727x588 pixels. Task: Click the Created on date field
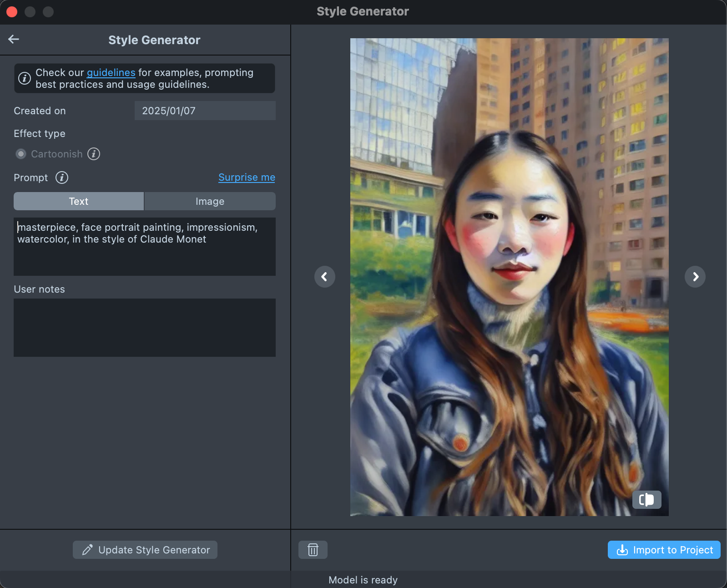[205, 111]
